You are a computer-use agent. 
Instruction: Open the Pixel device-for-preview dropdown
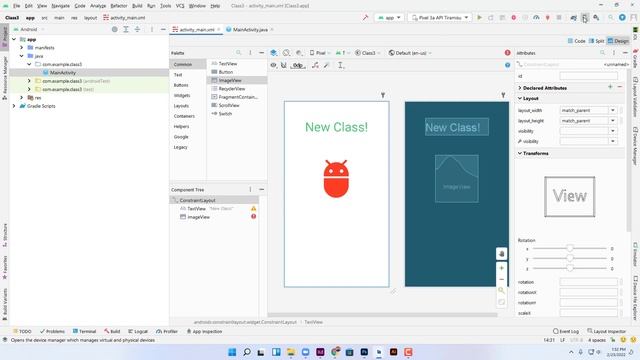coord(320,53)
